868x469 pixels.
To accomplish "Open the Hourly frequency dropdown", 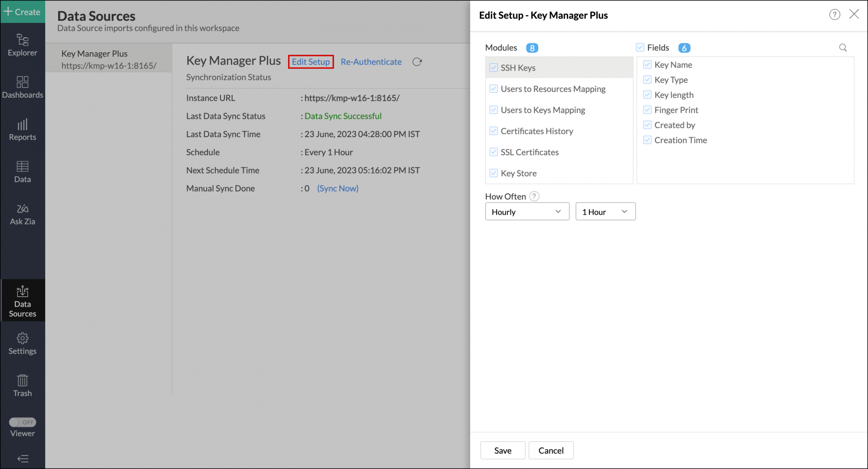I will (527, 212).
